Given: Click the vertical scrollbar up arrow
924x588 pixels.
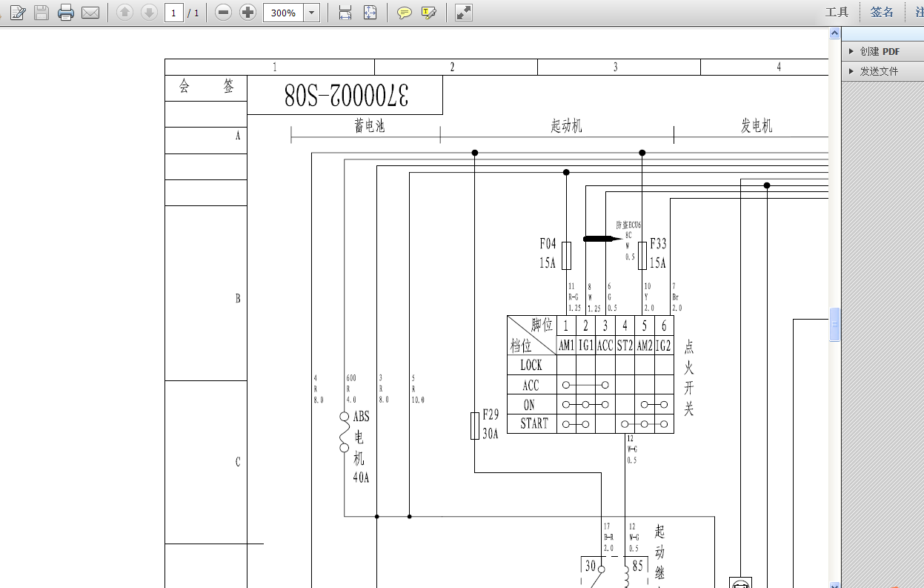Looking at the screenshot, I should 834,33.
